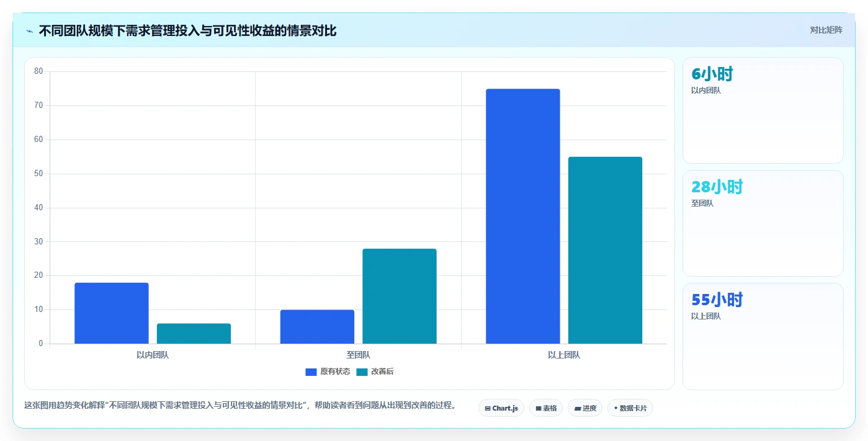Select the 进度 tag chip
Screen dimensions: 868x441
click(x=585, y=408)
